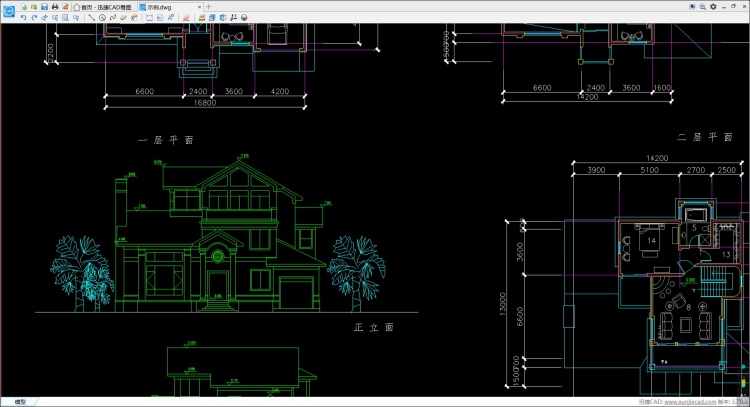Switch to the 首页 迅捷CAD看图 home tab
The image size is (750, 407).
(x=103, y=7)
